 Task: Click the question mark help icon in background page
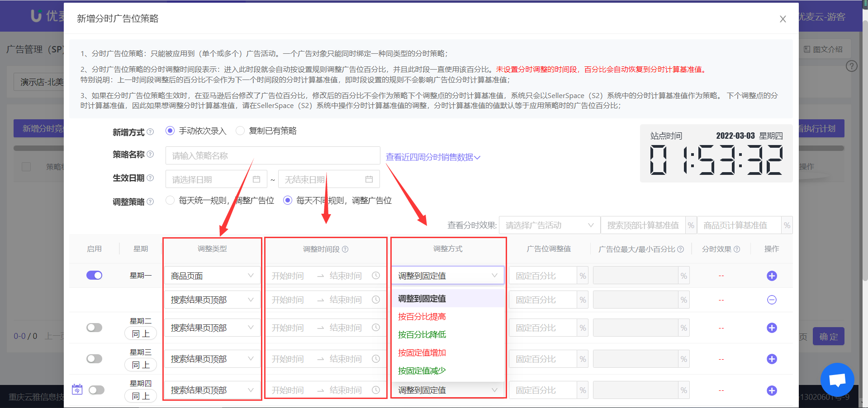(x=852, y=66)
